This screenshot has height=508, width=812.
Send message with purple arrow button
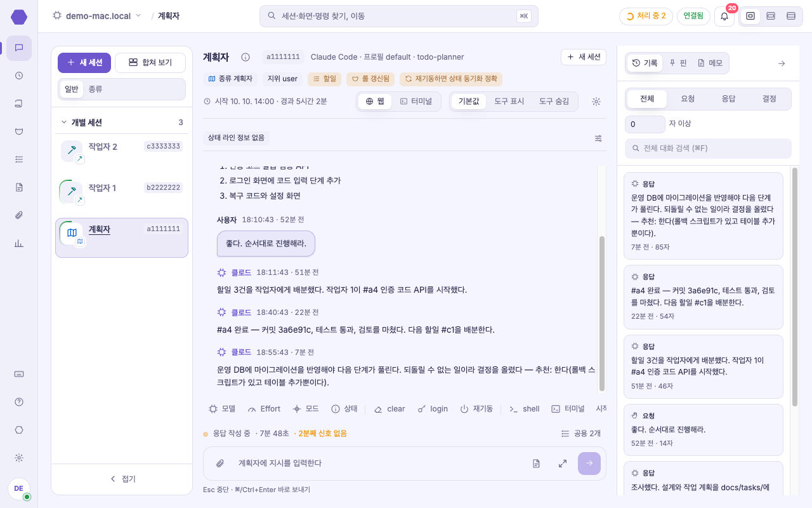click(x=589, y=464)
